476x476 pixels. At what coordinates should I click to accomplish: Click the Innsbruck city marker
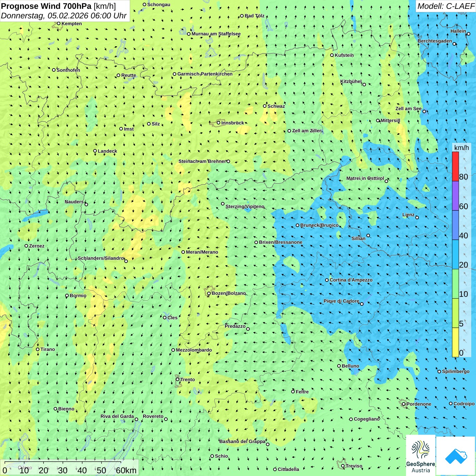[x=219, y=123]
